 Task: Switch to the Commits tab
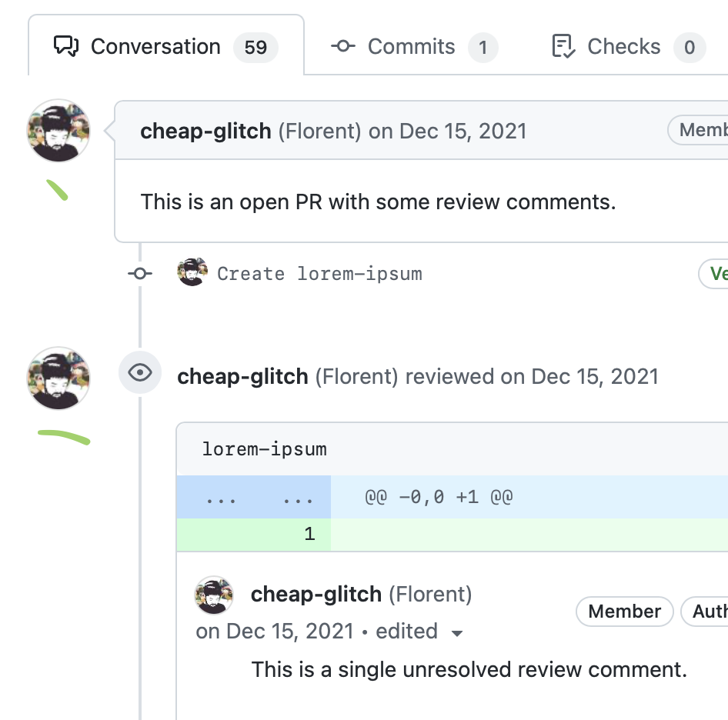coord(412,46)
